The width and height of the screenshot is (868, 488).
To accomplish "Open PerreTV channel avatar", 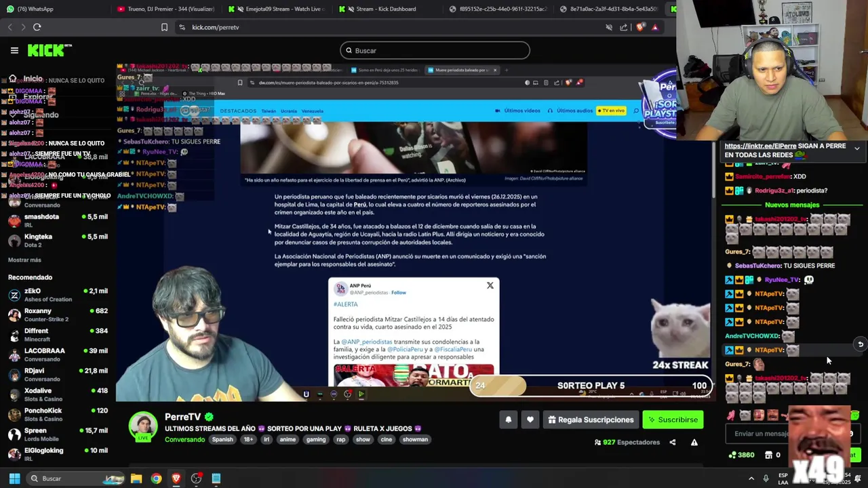I will (x=143, y=426).
